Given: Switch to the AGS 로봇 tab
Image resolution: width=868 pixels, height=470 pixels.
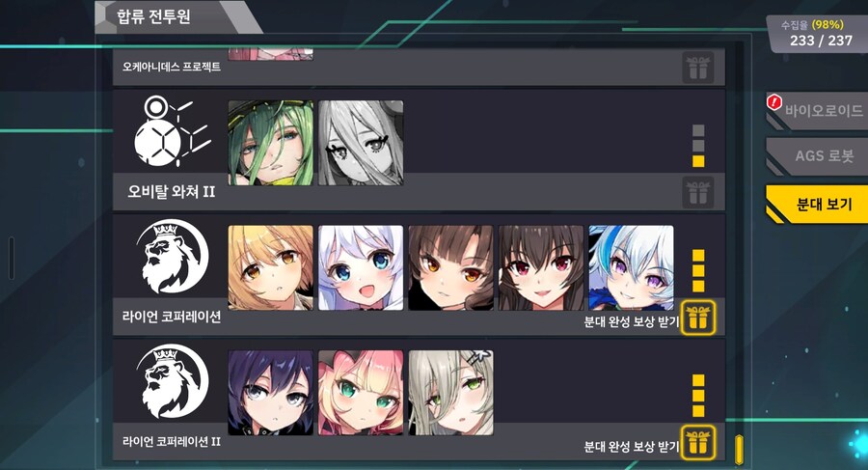Looking at the screenshot, I should [x=818, y=155].
